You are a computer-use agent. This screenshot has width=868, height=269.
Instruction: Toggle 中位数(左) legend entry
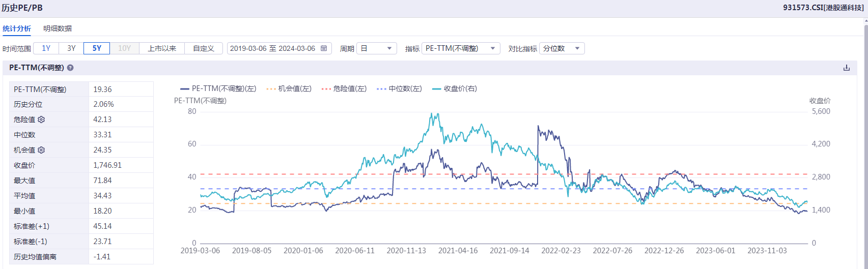(400, 88)
